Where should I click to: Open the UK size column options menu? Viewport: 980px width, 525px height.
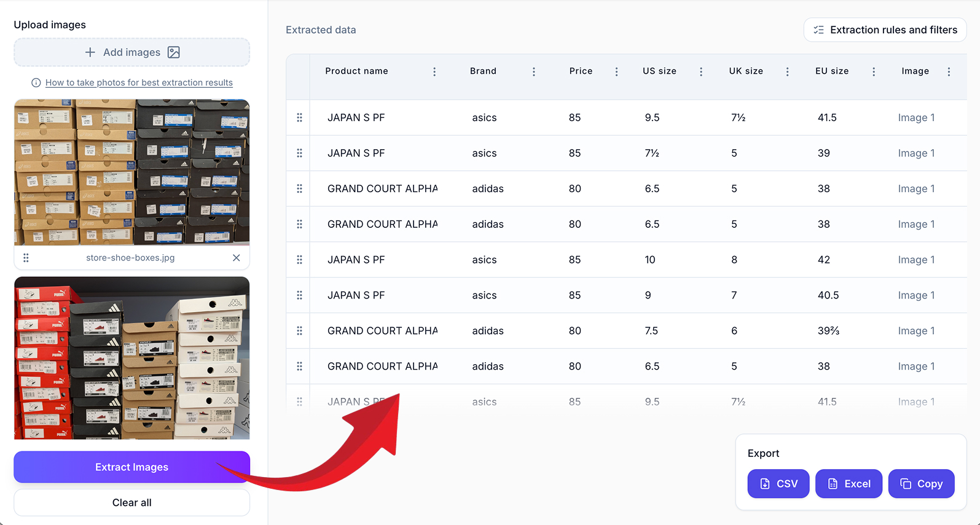788,72
